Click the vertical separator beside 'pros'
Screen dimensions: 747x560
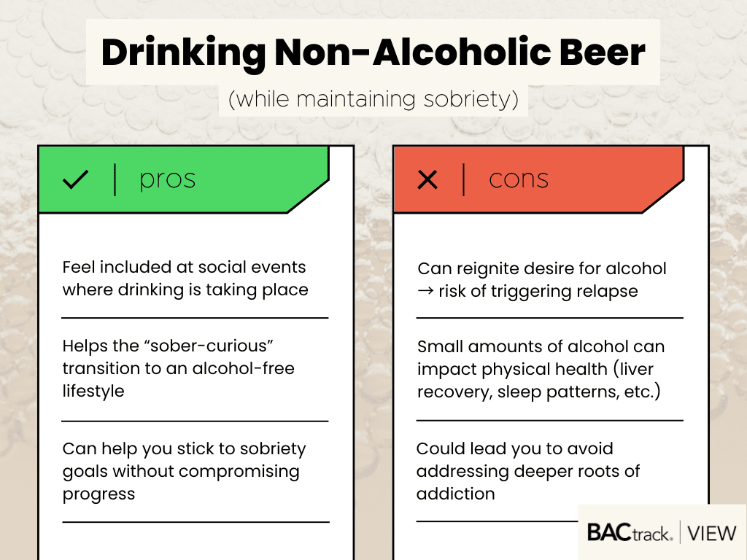(115, 180)
